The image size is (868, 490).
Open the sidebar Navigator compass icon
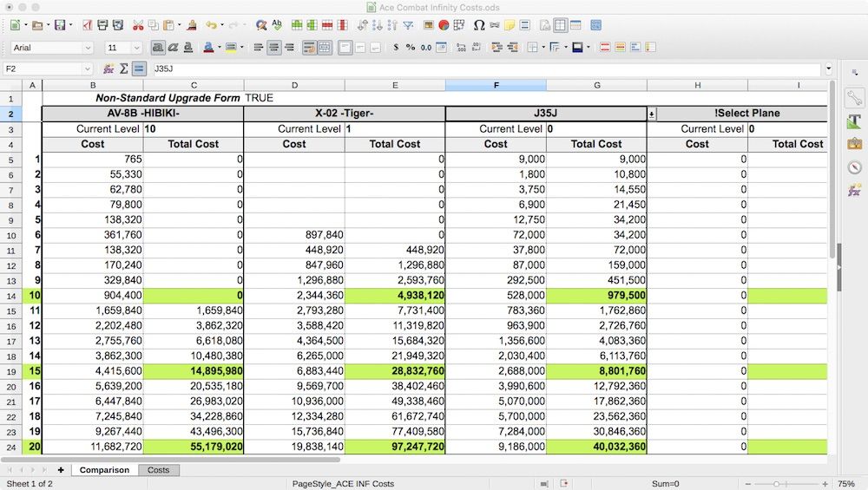coord(854,167)
